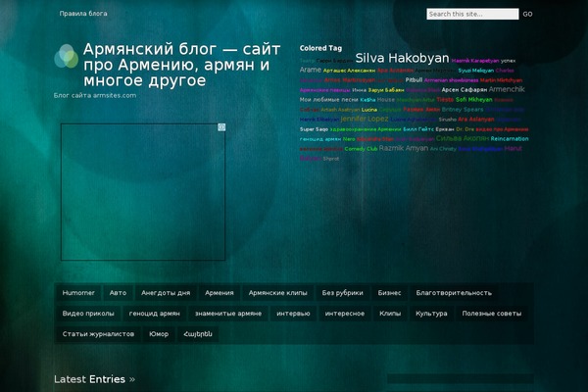Click the Ереван tag

445,129
